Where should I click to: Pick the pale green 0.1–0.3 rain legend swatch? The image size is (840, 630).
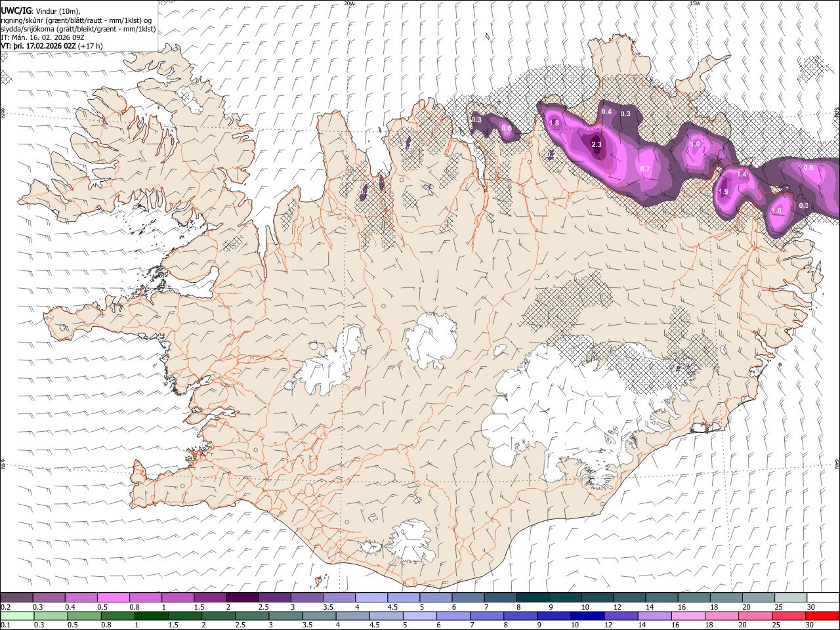(x=17, y=616)
